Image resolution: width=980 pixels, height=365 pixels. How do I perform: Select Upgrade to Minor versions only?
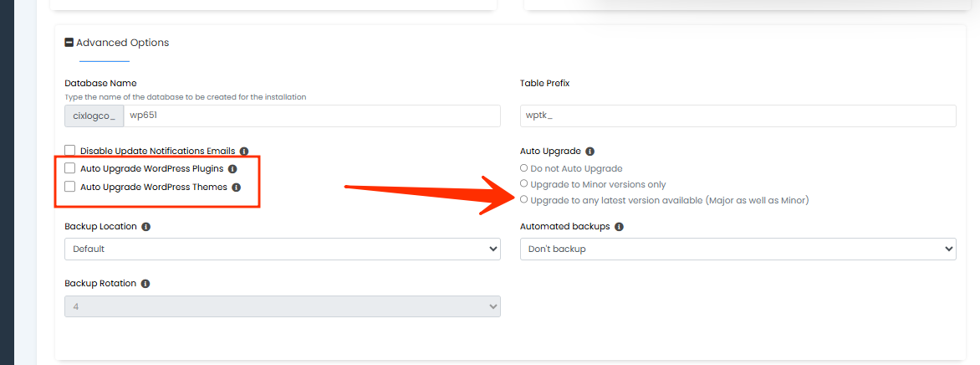click(x=524, y=183)
